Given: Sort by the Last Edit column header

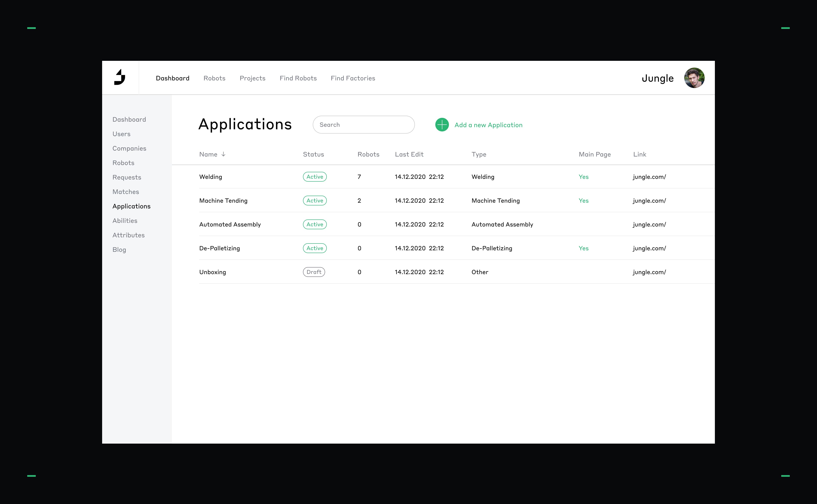Looking at the screenshot, I should pos(409,154).
